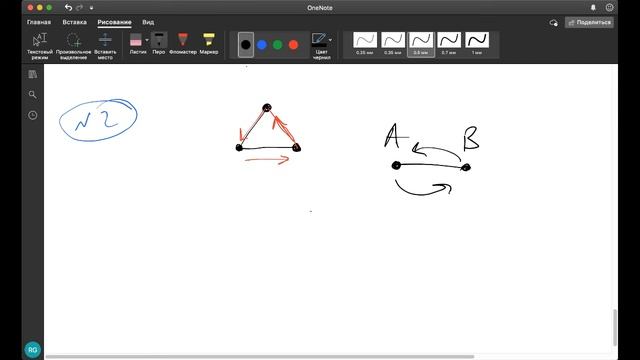Viewport: 640px width, 360px height.
Task: Pick the black ink color
Action: [x=246, y=44]
